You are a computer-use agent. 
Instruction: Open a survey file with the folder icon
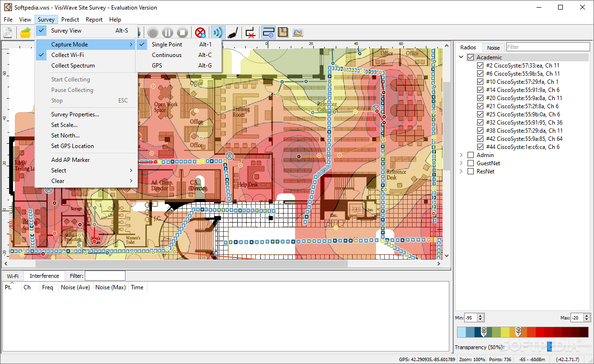[25, 33]
